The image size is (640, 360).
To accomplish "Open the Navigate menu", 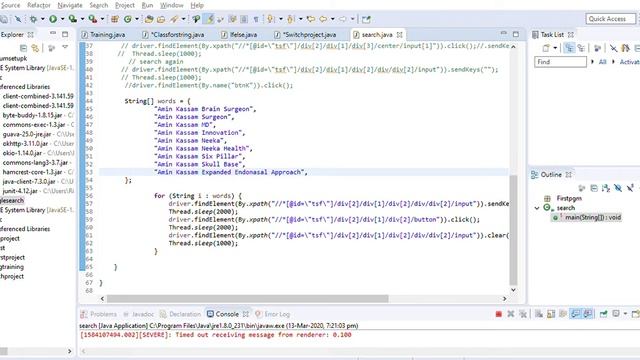I will point(70,5).
